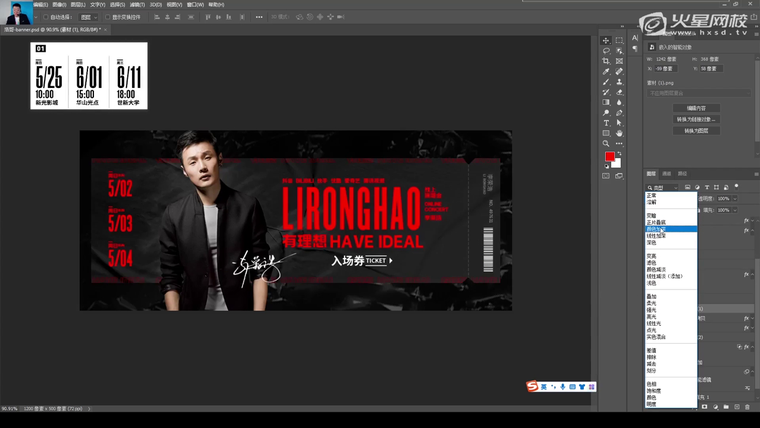This screenshot has height=428, width=760.
Task: Click the 转换为图层 button
Action: coord(696,130)
